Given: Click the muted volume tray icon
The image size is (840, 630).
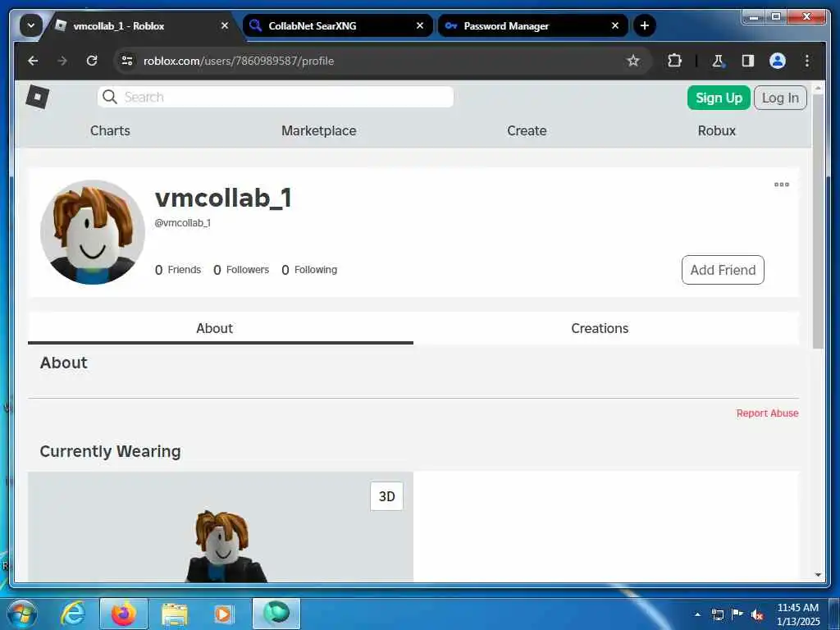Looking at the screenshot, I should click(x=757, y=614).
